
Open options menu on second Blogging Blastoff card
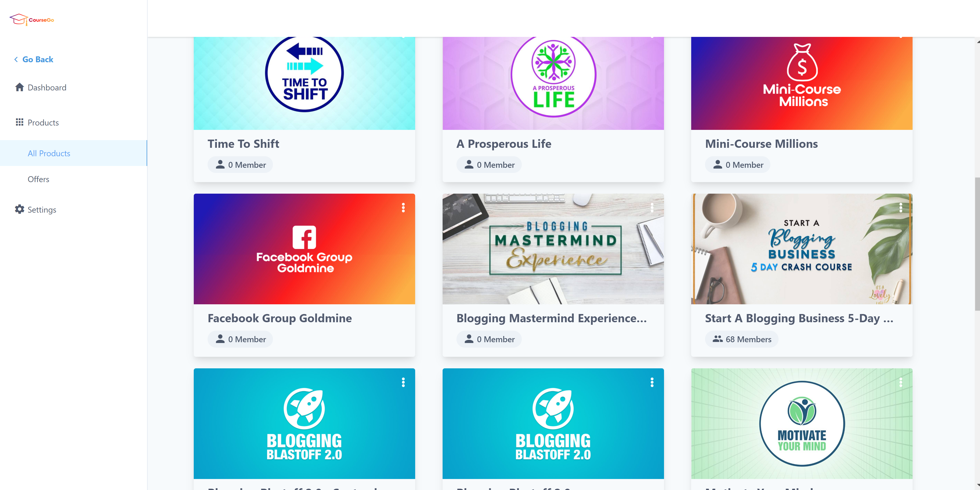click(x=652, y=382)
